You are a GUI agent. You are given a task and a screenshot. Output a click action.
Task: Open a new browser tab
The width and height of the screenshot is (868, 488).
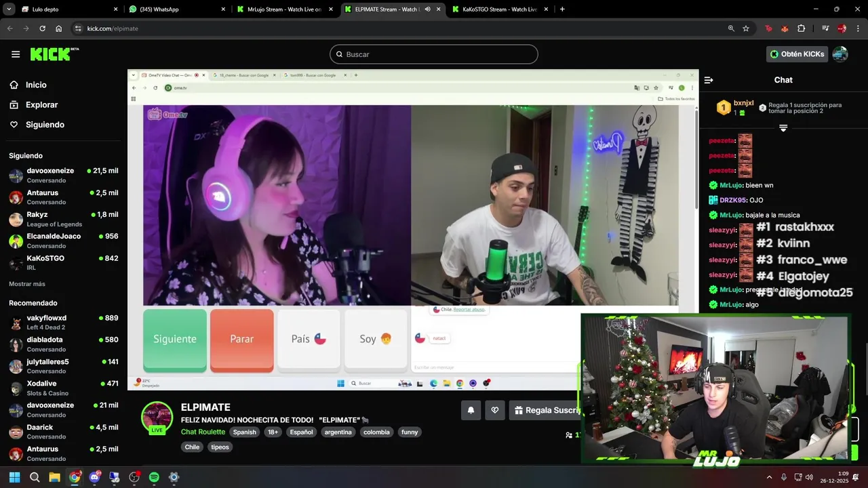[x=562, y=9]
